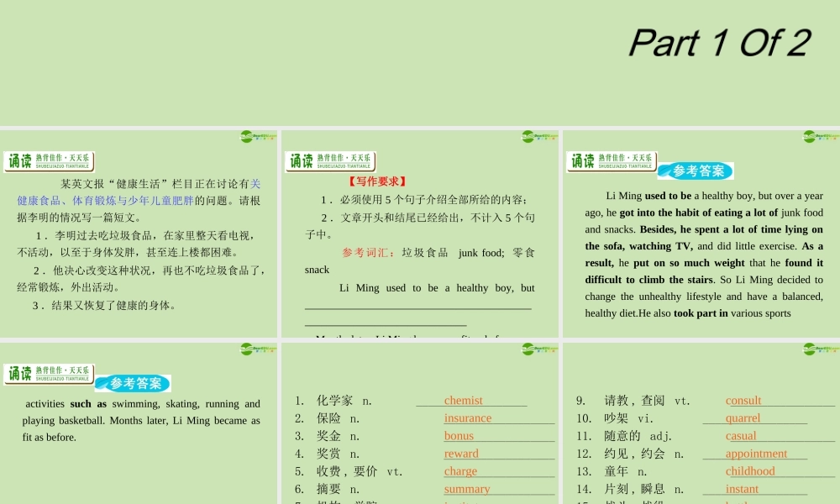Screen dimensions: 840x504
Task: Click the answer word 'insurance'
Action: point(468,417)
